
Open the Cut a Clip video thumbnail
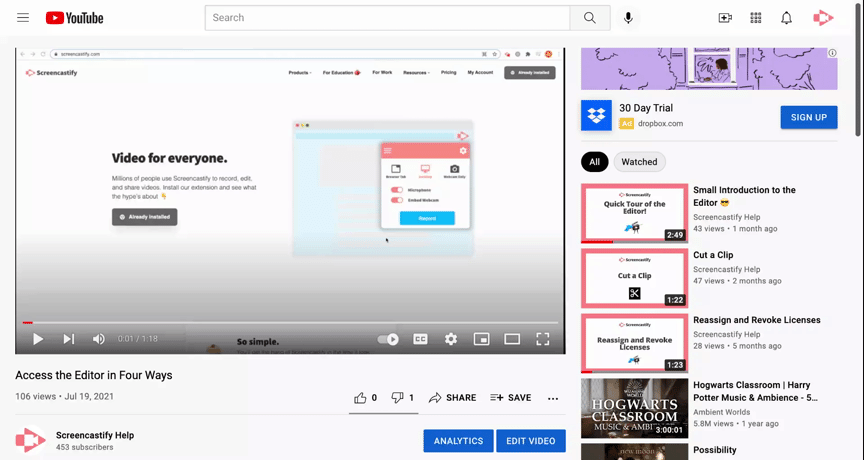click(634, 278)
